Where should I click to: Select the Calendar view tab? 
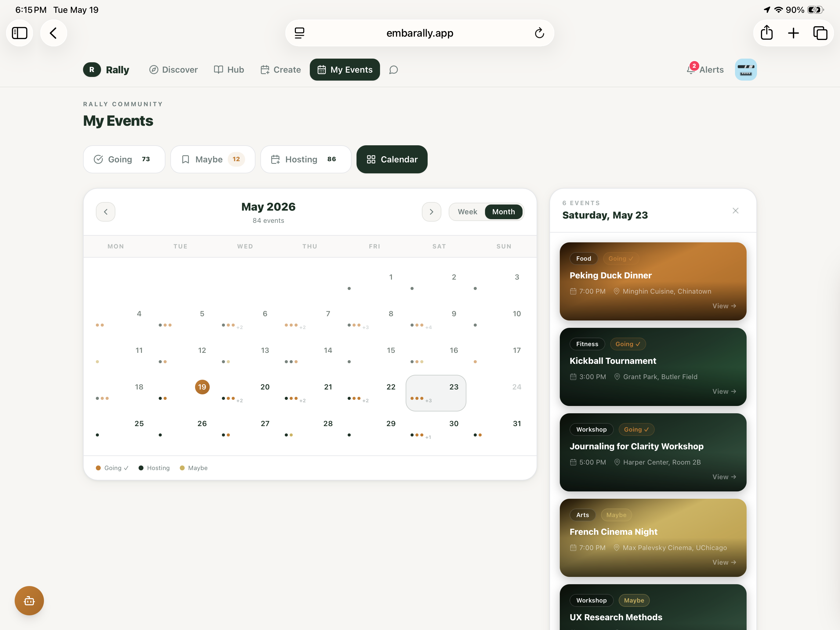(392, 159)
